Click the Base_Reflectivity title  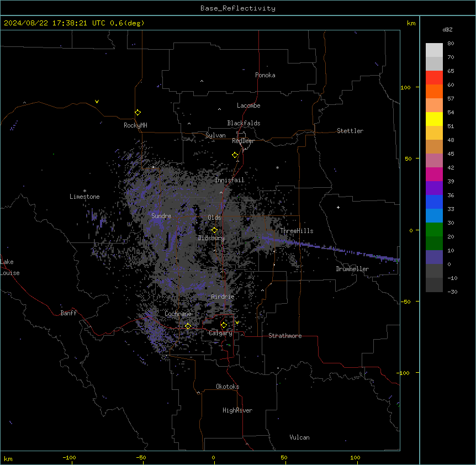(x=238, y=8)
